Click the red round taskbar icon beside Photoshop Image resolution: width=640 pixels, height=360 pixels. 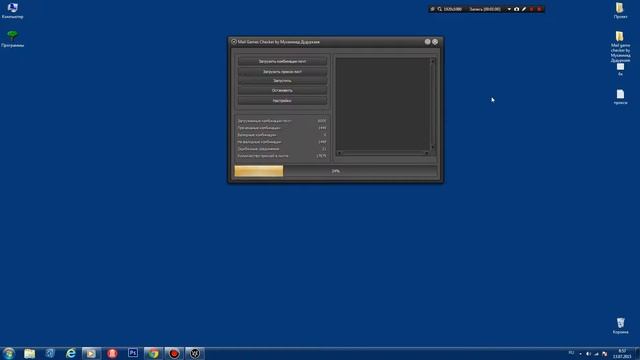112,353
